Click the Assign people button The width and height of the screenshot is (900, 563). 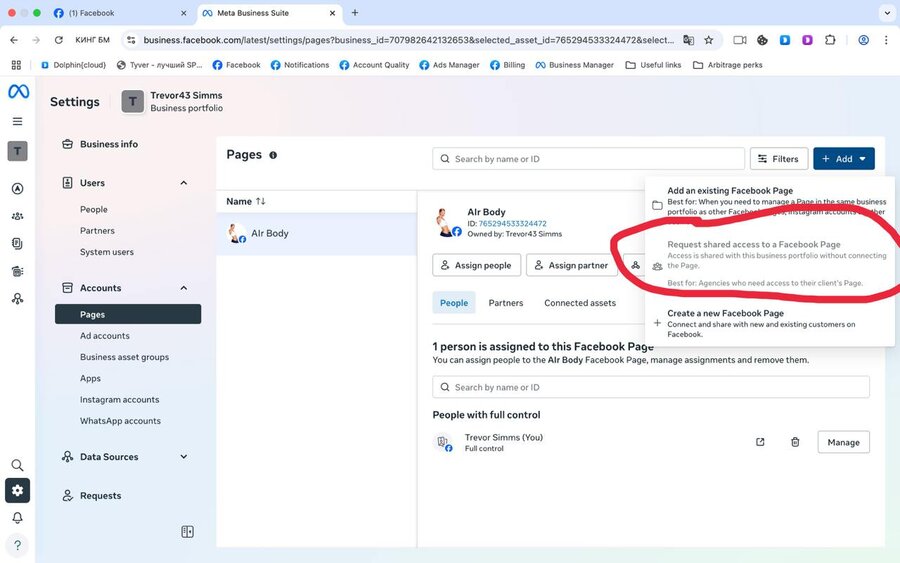pos(476,265)
